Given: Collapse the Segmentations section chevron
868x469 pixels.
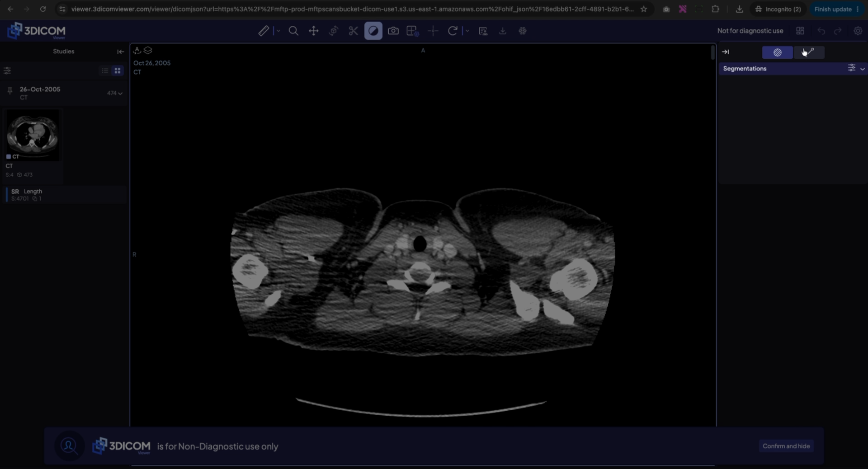Looking at the screenshot, I should 863,69.
